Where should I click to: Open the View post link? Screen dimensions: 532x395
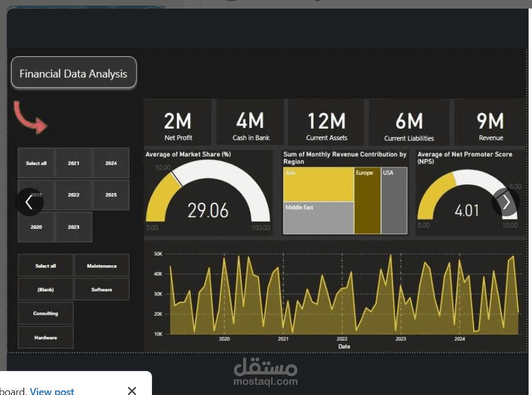tap(52, 391)
